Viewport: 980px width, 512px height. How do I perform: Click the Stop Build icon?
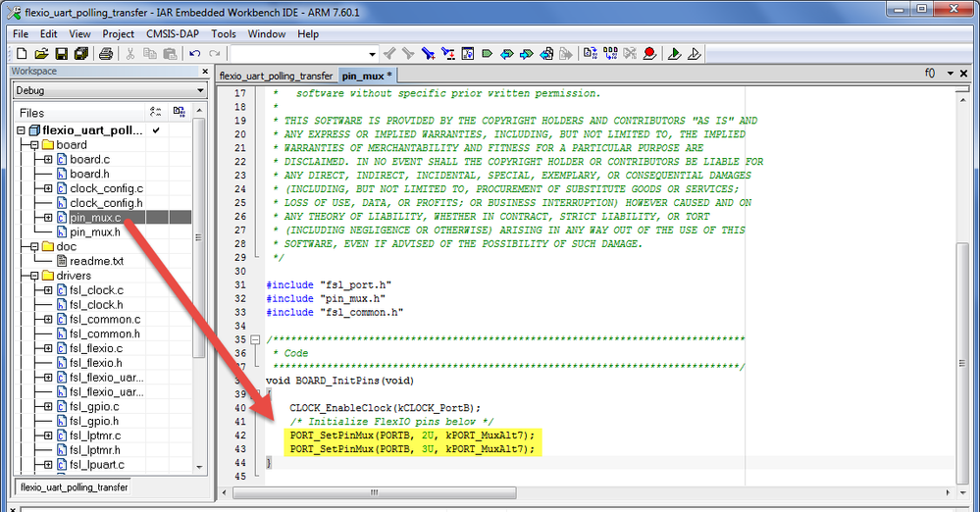[x=630, y=54]
